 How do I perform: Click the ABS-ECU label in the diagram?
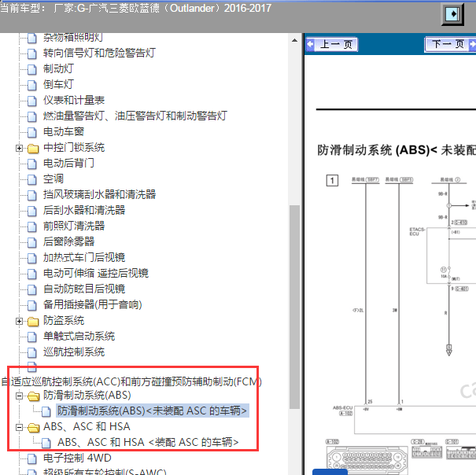(x=342, y=407)
